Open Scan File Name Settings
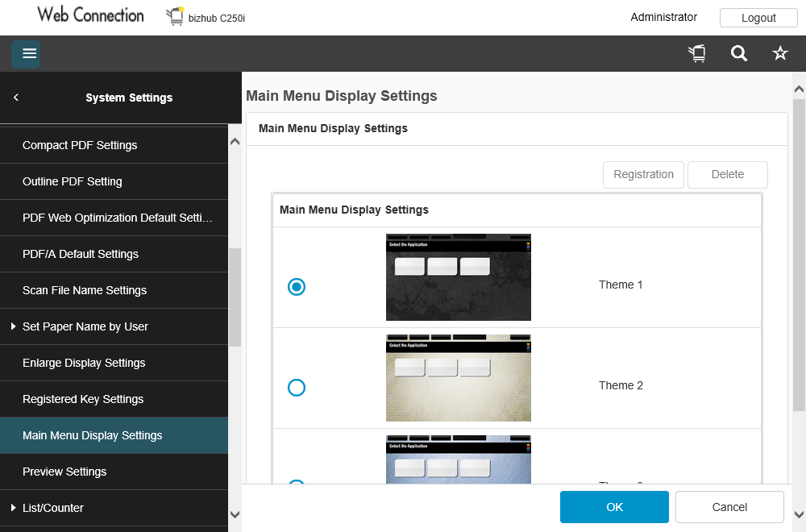 click(x=114, y=290)
